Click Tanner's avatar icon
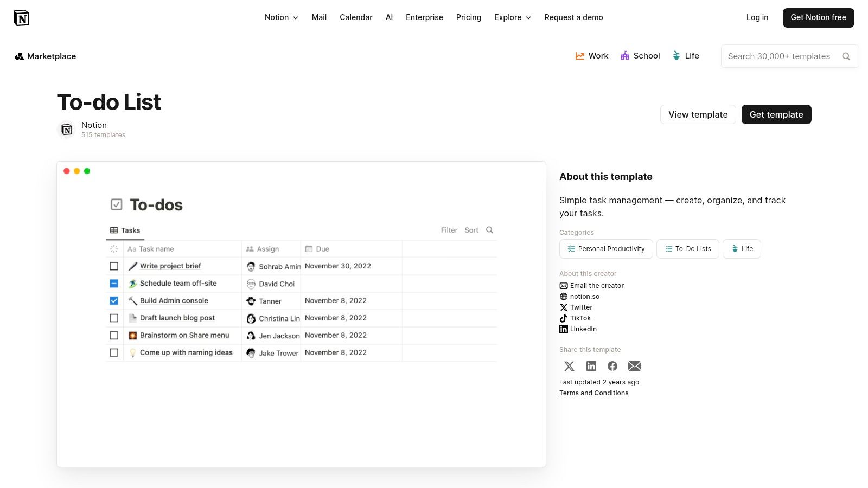Screen dimensions: 868x488 click(251, 301)
